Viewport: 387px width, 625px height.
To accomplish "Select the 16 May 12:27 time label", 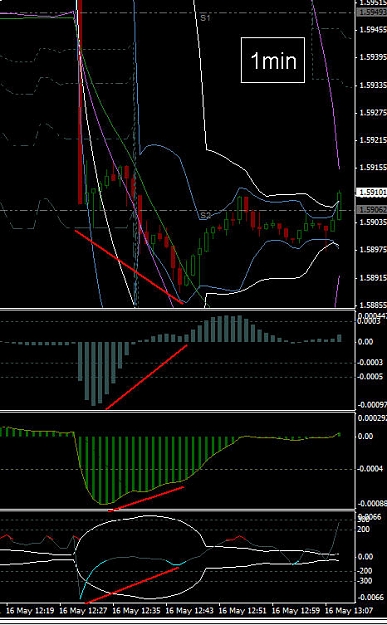I will (83, 611).
